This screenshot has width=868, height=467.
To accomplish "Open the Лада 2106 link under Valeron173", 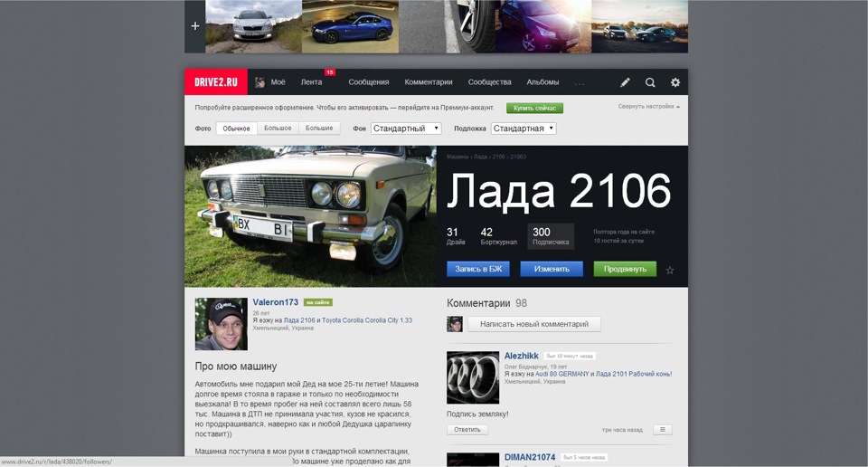I will pyautogui.click(x=299, y=320).
